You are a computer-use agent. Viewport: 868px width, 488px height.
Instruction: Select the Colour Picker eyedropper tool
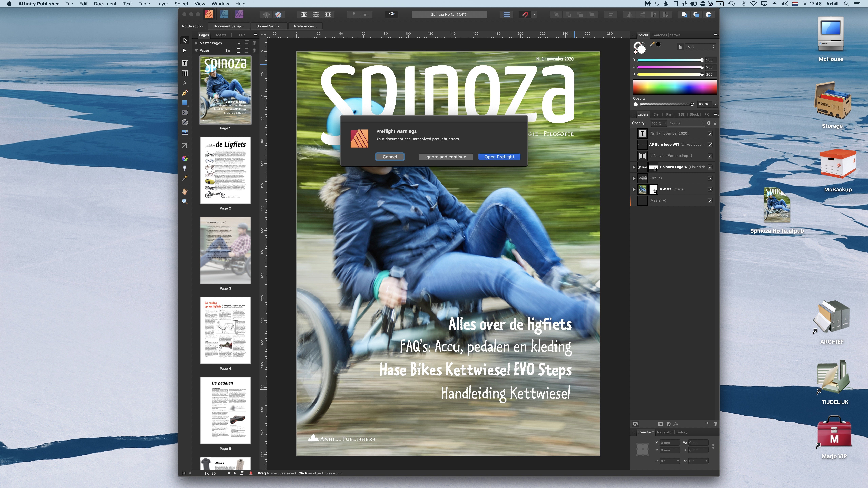tap(185, 178)
